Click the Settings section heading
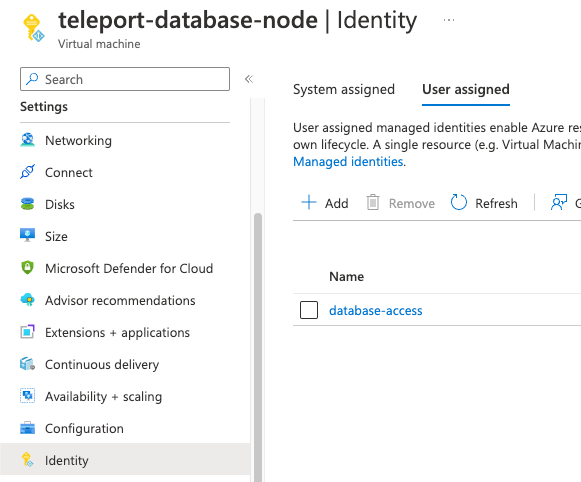The image size is (581, 482). tap(44, 107)
